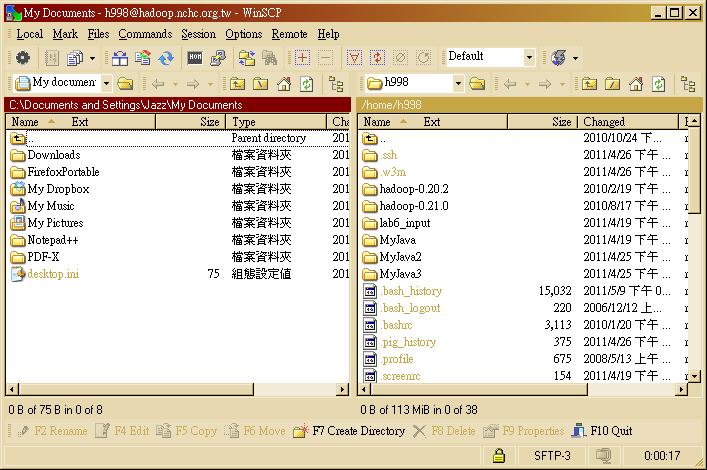Open local directory folder icon next to My documents

click(125, 83)
